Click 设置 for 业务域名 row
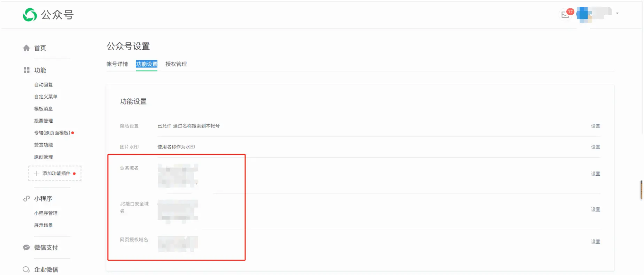The image size is (644, 275). click(x=596, y=174)
